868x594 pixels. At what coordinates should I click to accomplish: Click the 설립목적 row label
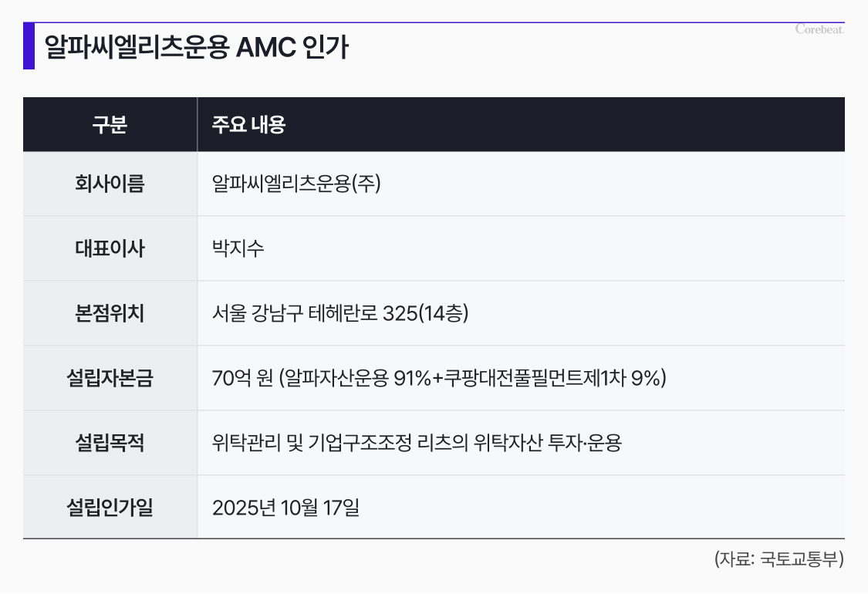[x=110, y=444]
